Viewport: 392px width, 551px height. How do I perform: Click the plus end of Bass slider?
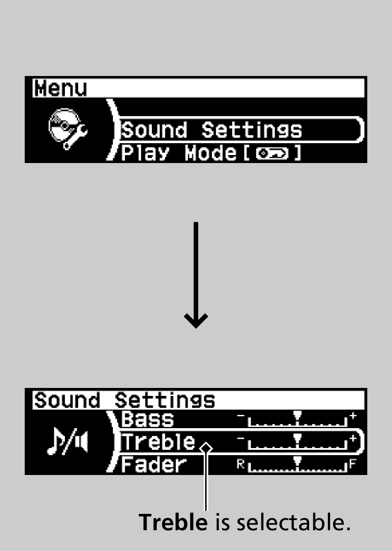tap(352, 416)
